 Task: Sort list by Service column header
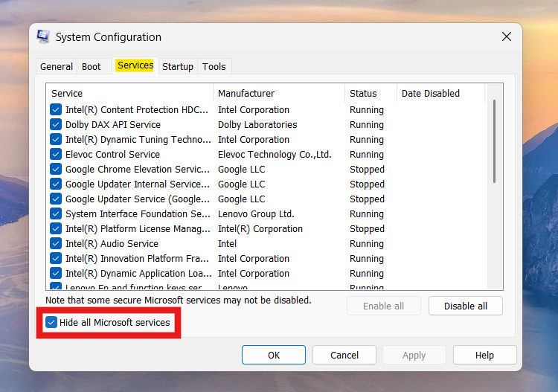[x=129, y=93]
